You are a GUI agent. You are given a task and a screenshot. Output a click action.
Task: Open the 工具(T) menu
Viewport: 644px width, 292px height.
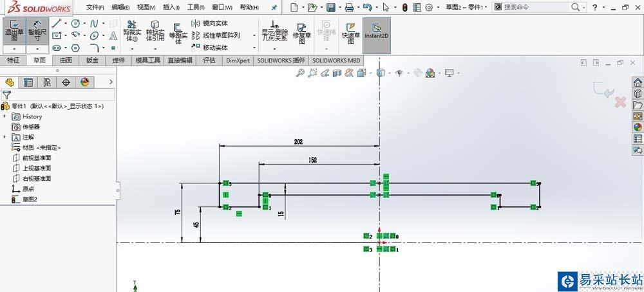pyautogui.click(x=196, y=7)
